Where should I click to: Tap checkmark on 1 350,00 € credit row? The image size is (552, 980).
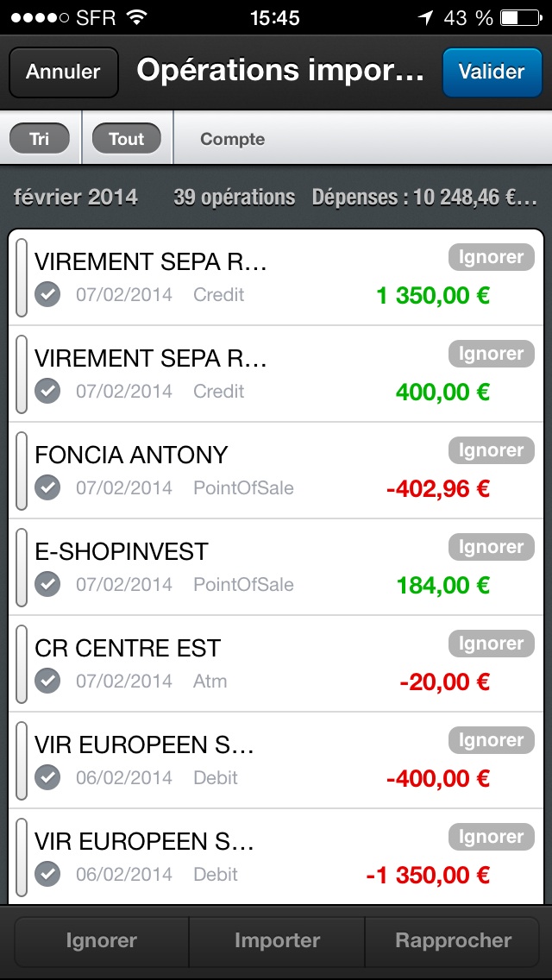coord(47,295)
